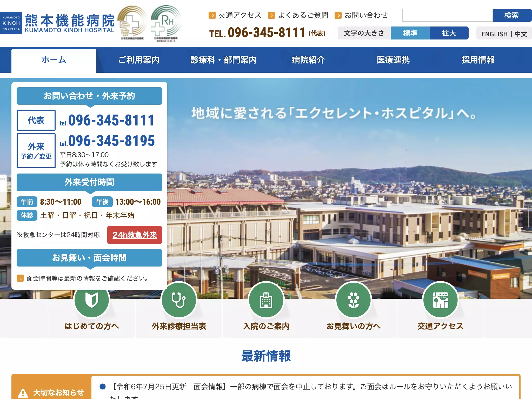Click the 代表 label box
The image size is (532, 399).
[x=36, y=120]
